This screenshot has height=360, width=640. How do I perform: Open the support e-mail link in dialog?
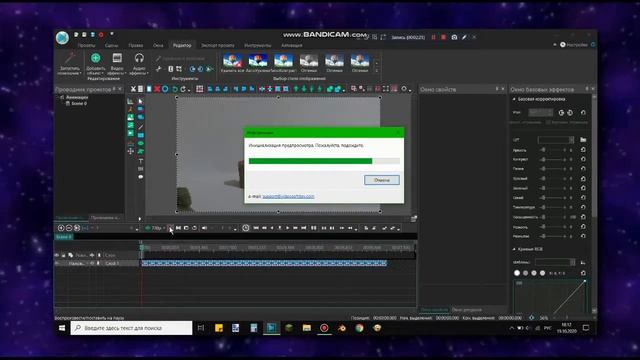pos(288,196)
